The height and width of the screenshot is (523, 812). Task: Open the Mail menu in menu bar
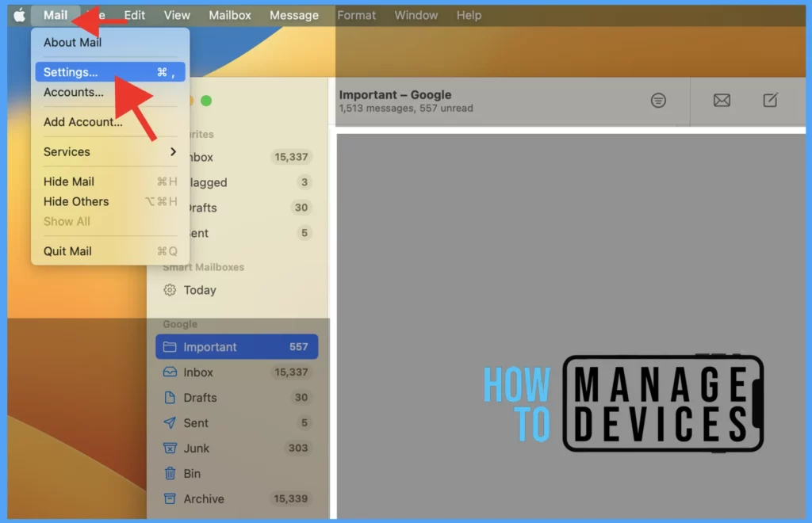[x=56, y=16]
